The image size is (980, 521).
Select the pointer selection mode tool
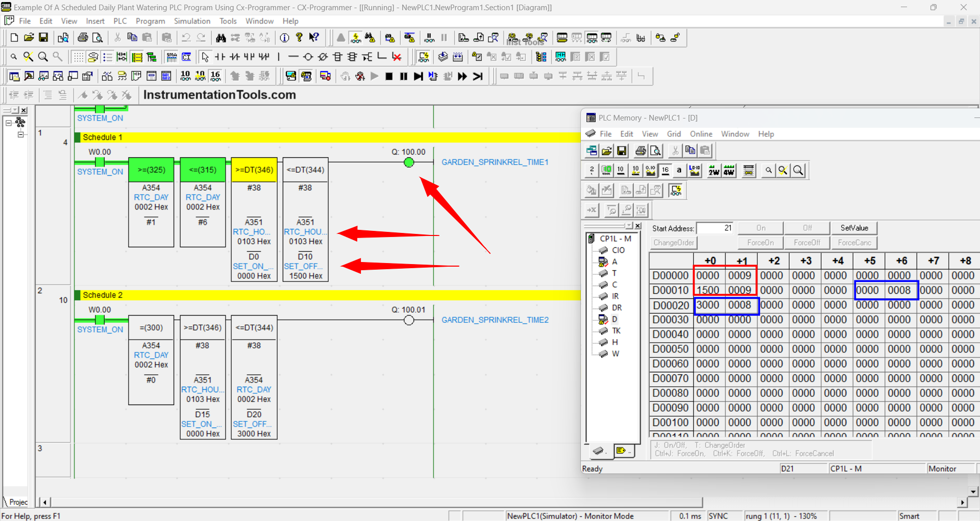205,57
